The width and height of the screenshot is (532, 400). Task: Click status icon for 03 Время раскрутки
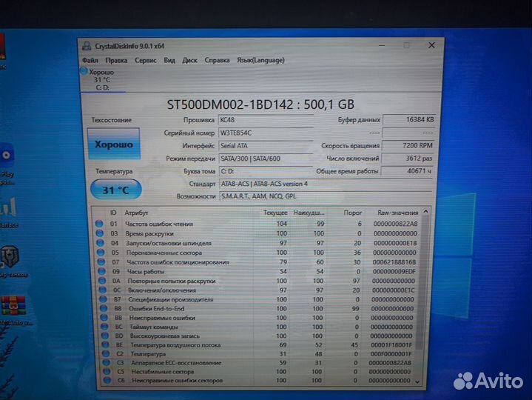pos(99,233)
